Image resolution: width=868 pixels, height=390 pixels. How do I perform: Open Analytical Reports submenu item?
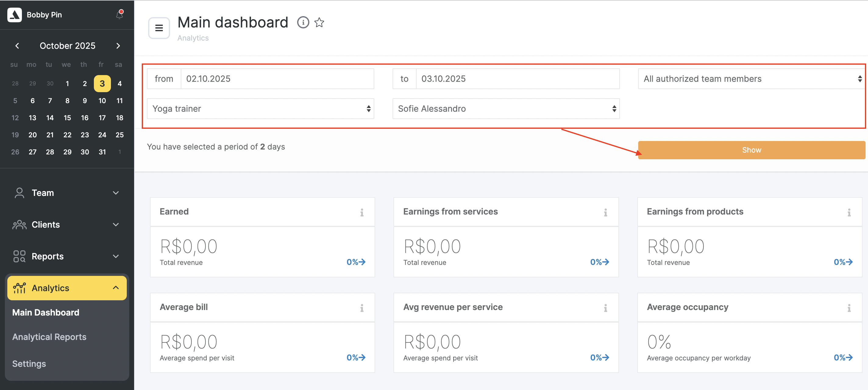(x=49, y=337)
